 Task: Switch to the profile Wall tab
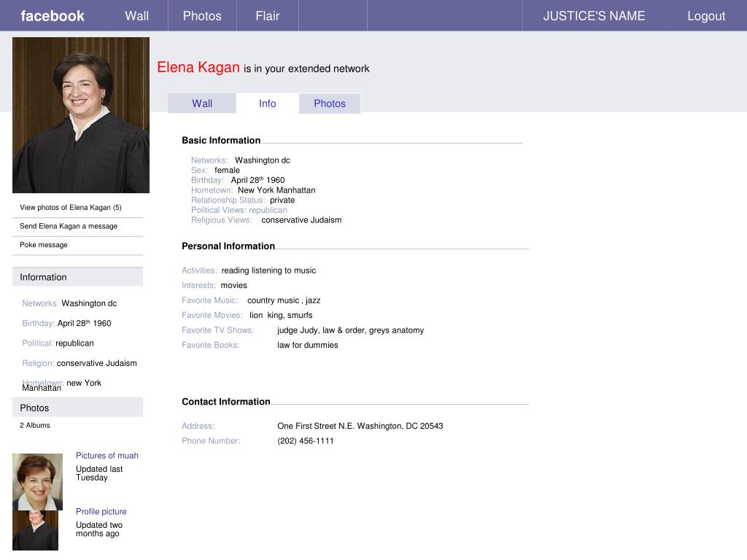point(202,104)
